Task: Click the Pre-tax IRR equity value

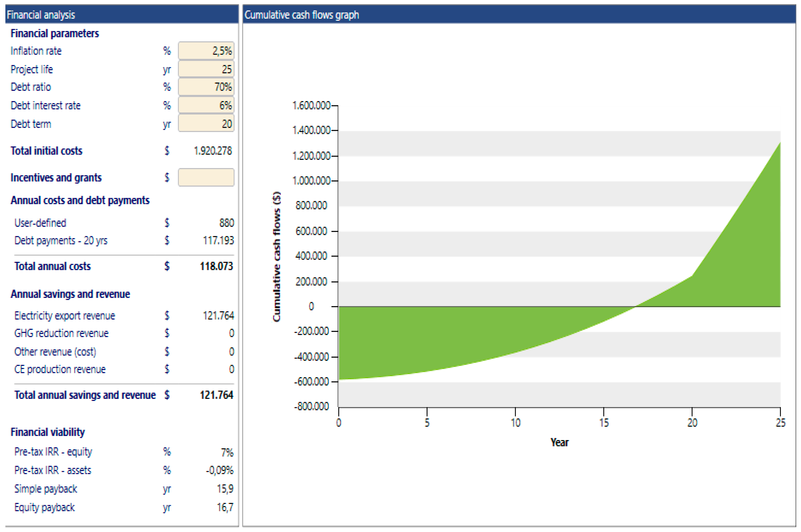Action: pos(227,452)
